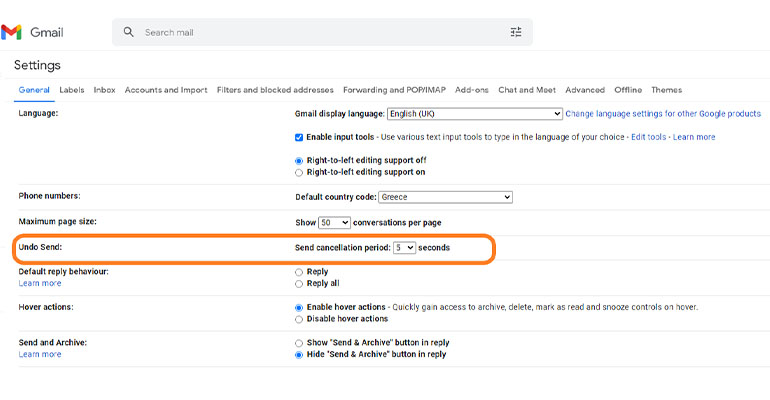770x400 pixels.
Task: Select Show "Send & Archive" button option
Action: [299, 342]
